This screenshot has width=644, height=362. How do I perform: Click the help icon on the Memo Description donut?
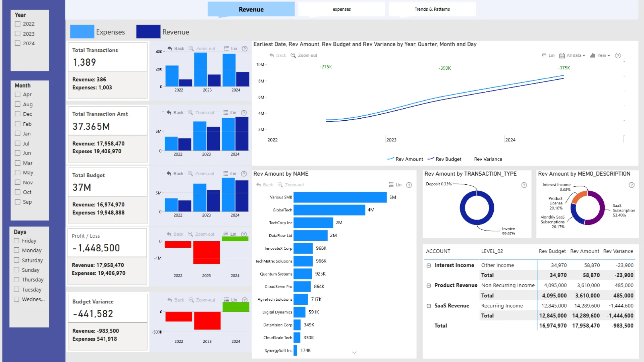(x=632, y=185)
